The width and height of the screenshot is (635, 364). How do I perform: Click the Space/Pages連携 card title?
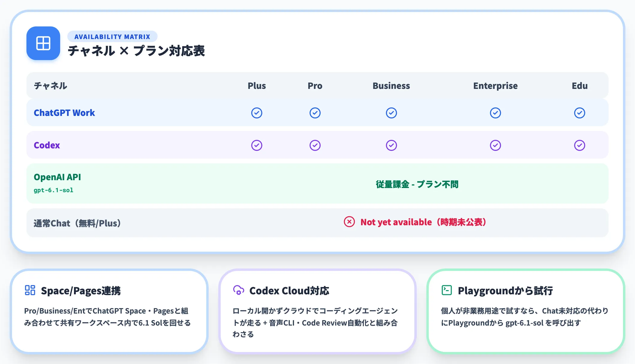(x=81, y=291)
